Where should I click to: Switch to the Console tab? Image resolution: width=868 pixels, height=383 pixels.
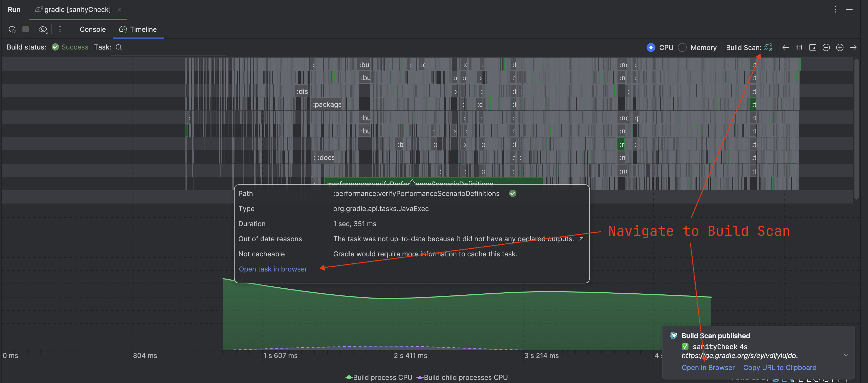tap(92, 29)
